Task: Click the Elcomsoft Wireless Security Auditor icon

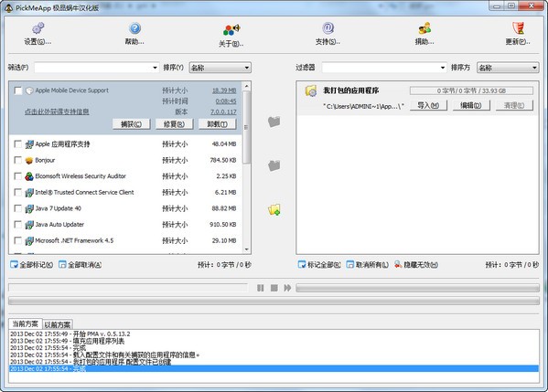Action: [29, 176]
